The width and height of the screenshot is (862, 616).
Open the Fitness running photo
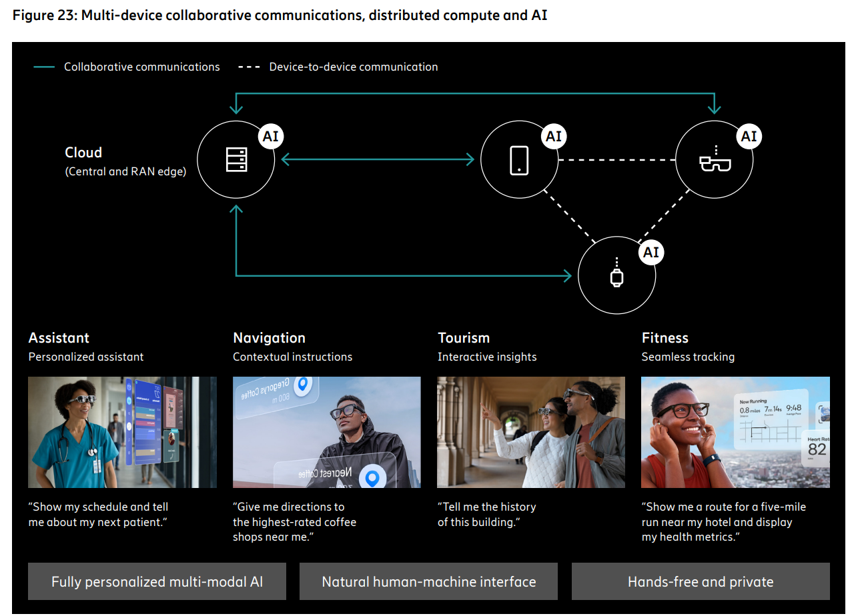[735, 432]
